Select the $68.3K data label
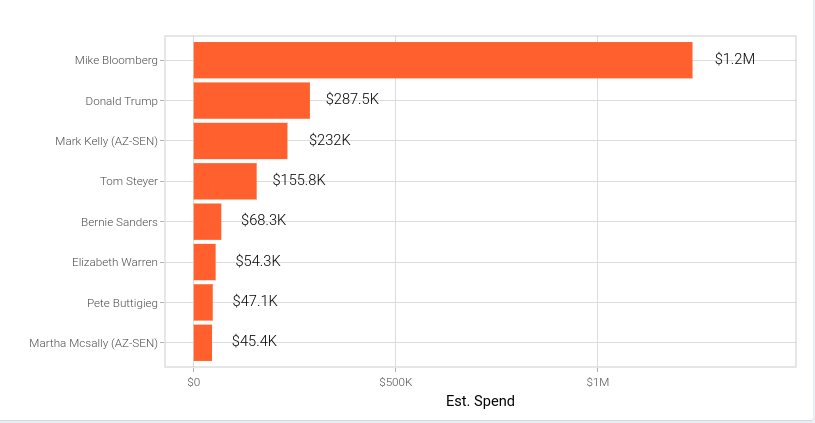815x423 pixels. [x=263, y=220]
